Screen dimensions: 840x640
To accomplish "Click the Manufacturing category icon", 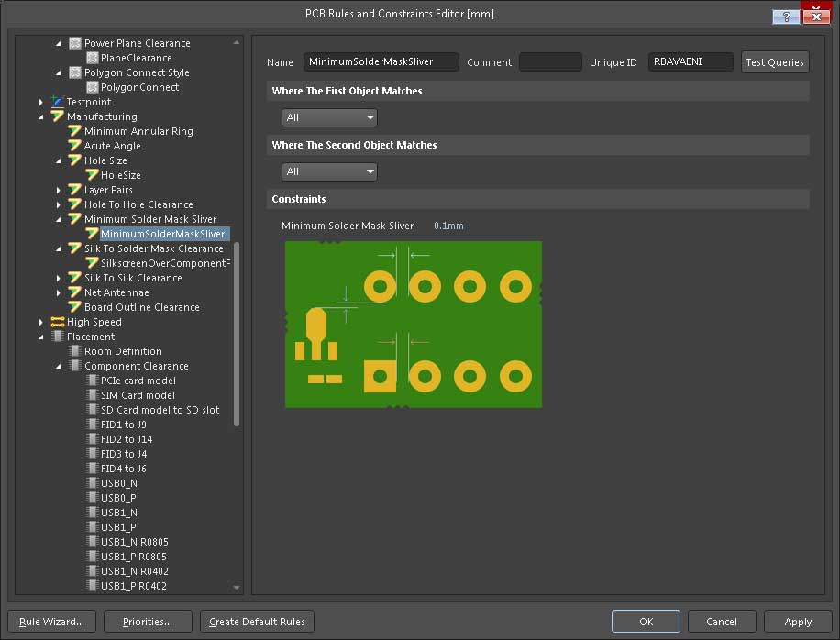I will pos(58,116).
